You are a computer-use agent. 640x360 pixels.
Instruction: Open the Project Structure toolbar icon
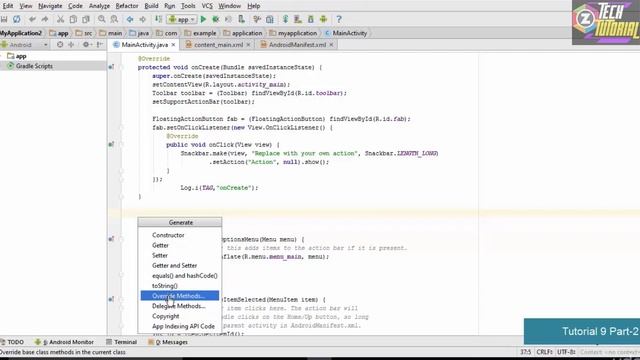click(270, 19)
